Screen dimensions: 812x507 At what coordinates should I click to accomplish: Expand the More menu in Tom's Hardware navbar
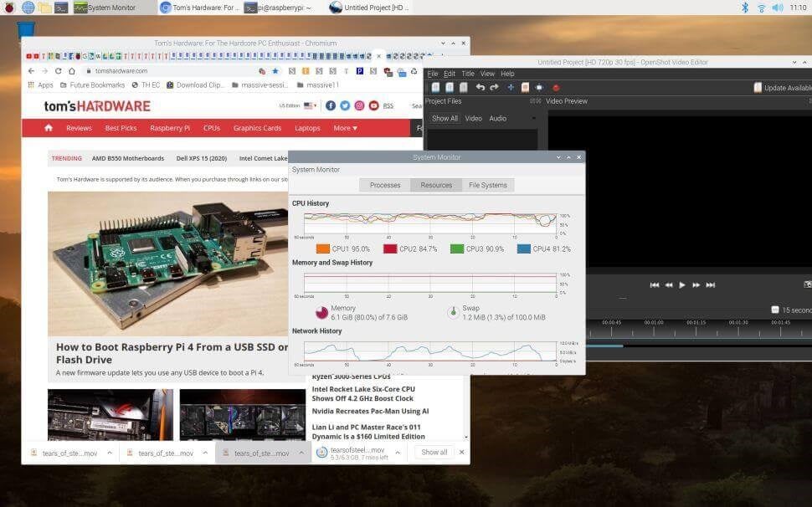pyautogui.click(x=346, y=128)
